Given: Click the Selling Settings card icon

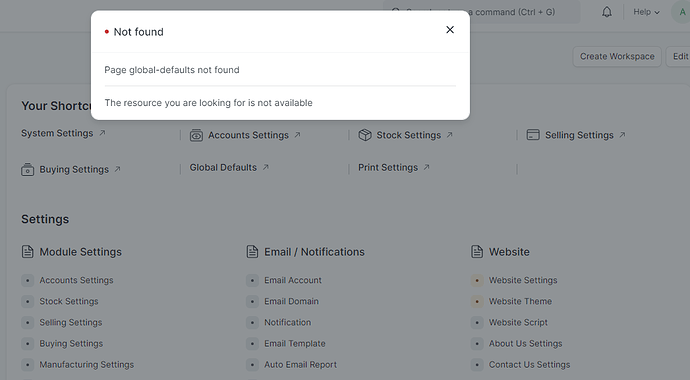Looking at the screenshot, I should [x=533, y=135].
